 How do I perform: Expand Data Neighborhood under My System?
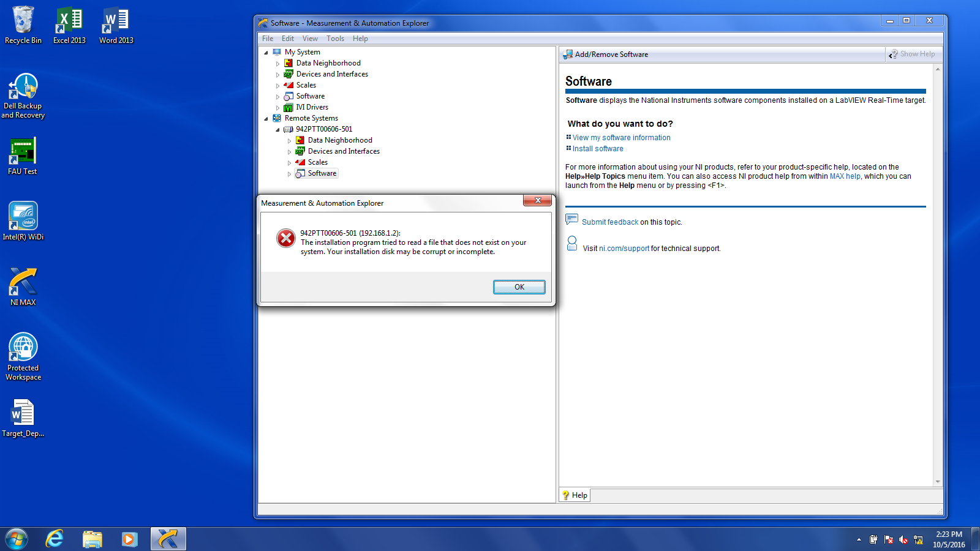tap(277, 64)
